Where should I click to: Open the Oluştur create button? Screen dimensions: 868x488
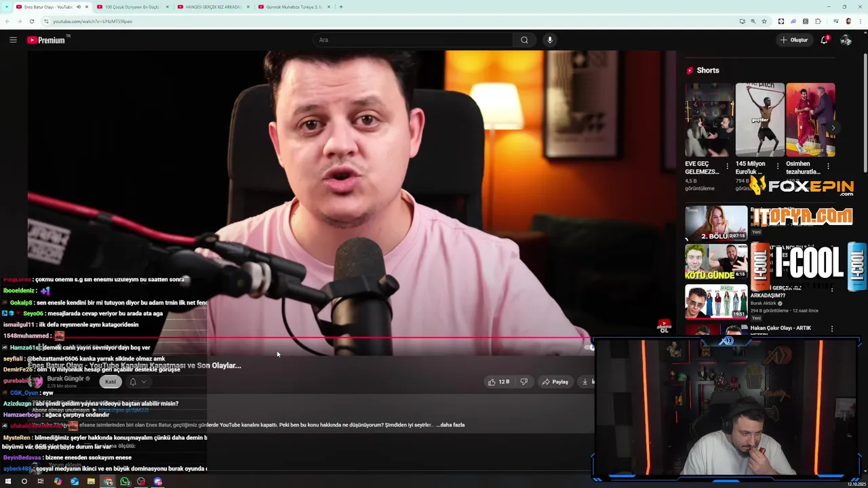794,40
